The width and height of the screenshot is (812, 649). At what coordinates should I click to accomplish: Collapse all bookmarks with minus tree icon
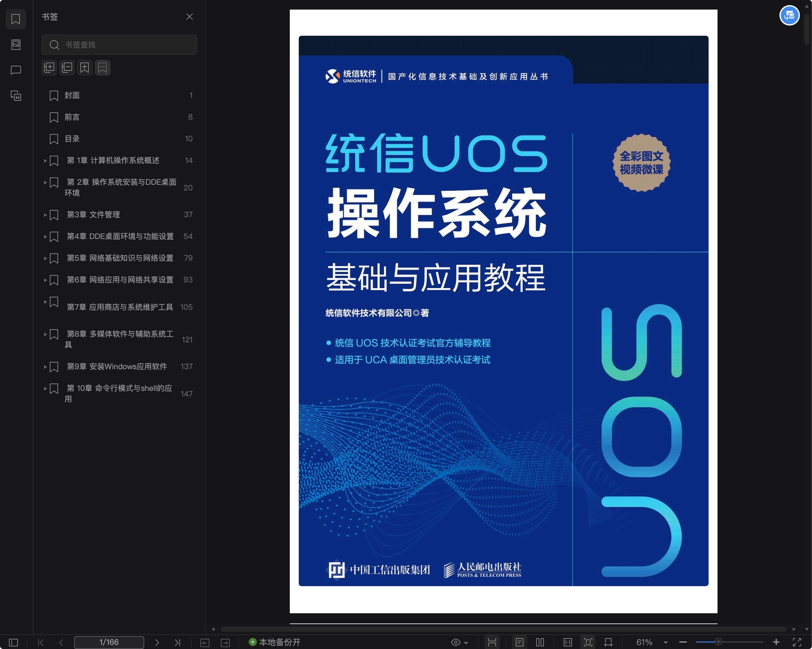[67, 68]
